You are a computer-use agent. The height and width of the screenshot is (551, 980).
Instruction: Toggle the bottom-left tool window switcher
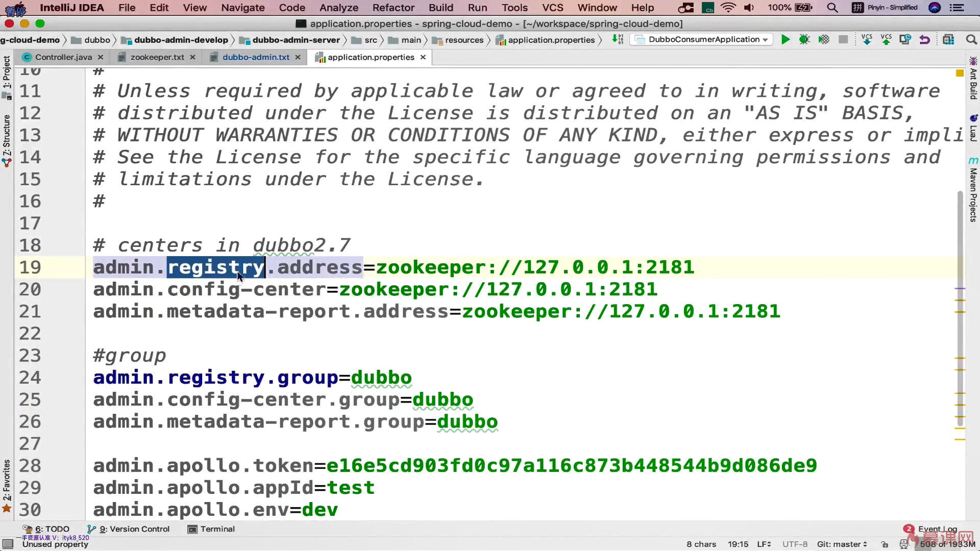[8, 544]
